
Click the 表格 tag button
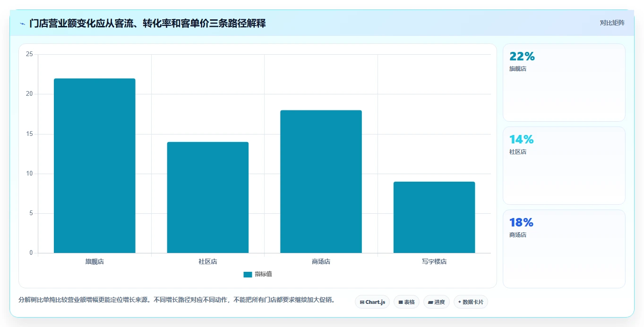tap(406, 302)
